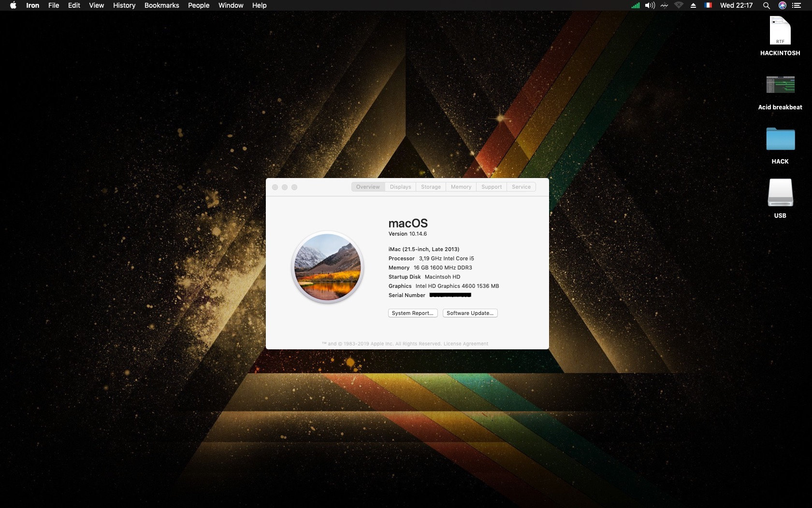Open the File menu

[54, 5]
